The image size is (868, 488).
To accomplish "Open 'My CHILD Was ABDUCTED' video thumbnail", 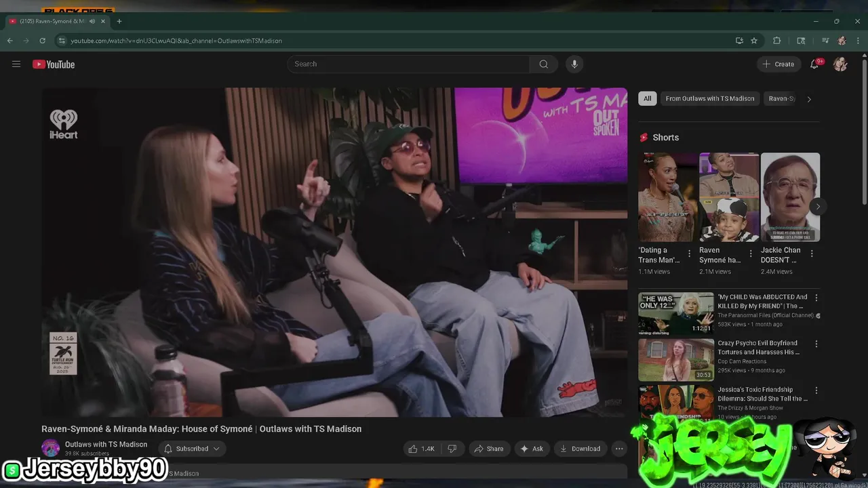I will point(676,314).
